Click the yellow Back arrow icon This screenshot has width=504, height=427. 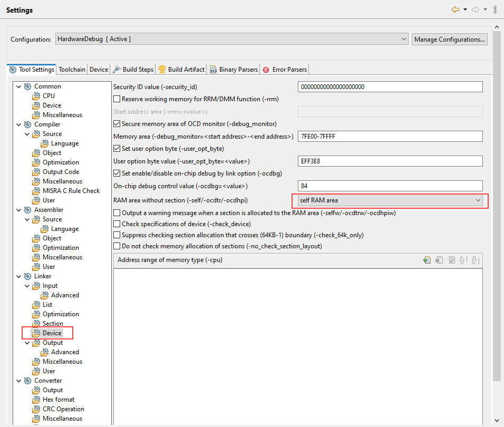click(455, 9)
